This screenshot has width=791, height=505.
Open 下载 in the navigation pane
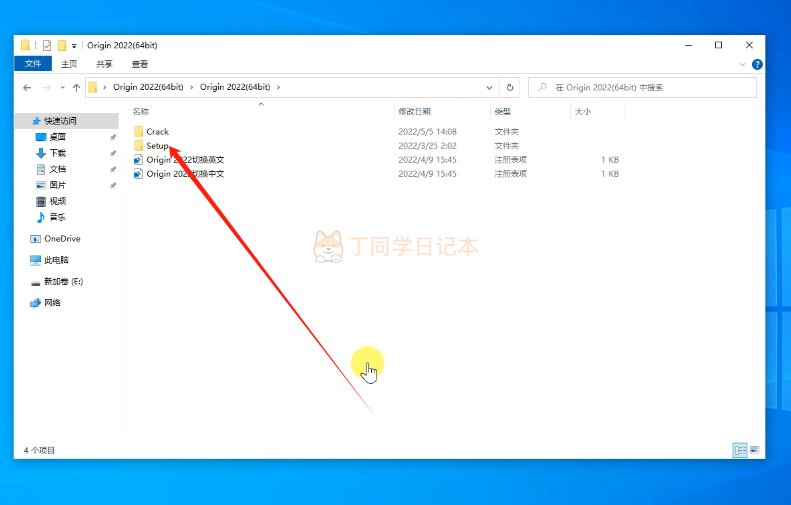(58, 153)
